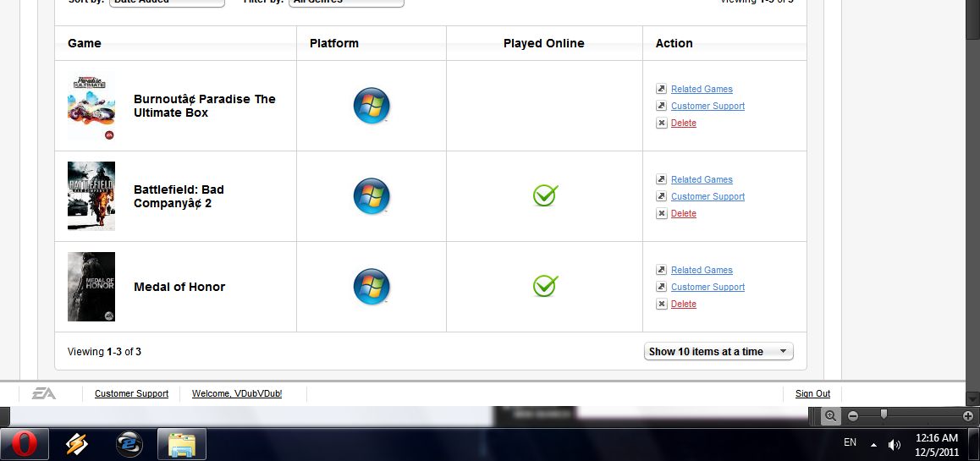Click Windows platform icon for Medal of Honor
The width and height of the screenshot is (980, 461).
(x=372, y=287)
